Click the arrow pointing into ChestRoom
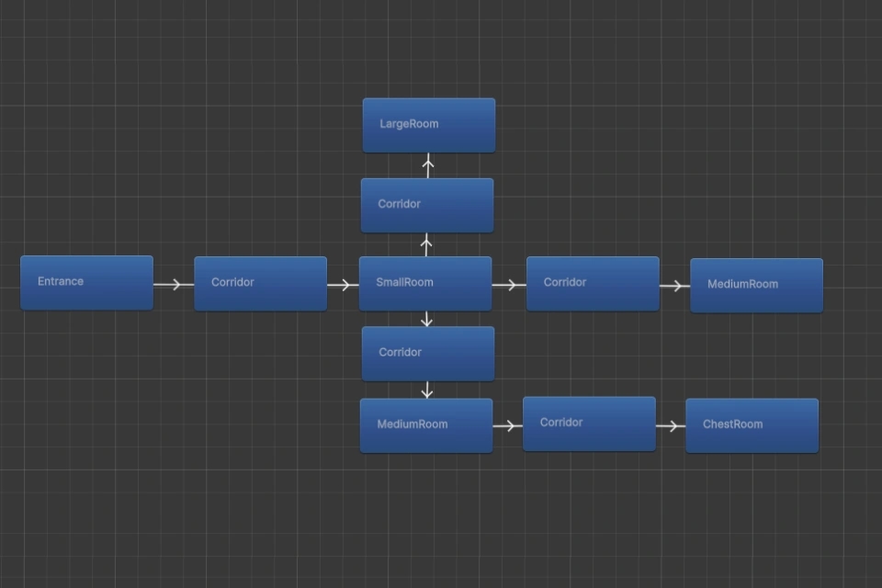The image size is (882, 588). tap(671, 426)
